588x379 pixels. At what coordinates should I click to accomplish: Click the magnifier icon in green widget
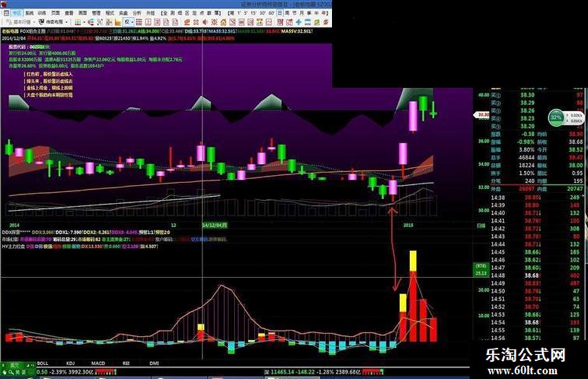pos(12,372)
